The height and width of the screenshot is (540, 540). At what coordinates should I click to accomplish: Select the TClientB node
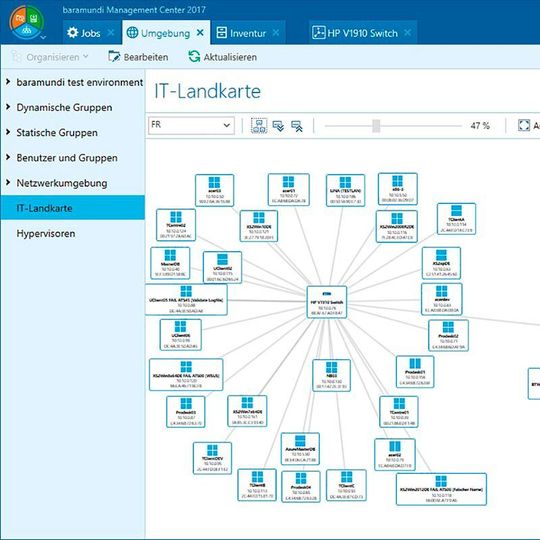(x=257, y=485)
